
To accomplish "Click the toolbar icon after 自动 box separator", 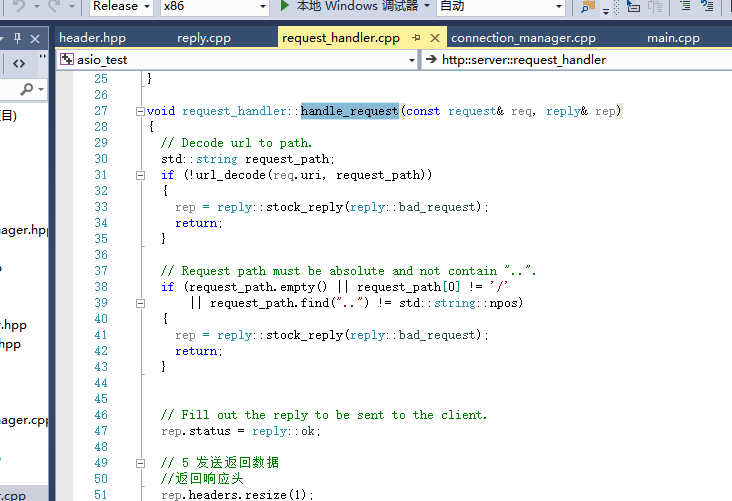I will click(x=587, y=6).
